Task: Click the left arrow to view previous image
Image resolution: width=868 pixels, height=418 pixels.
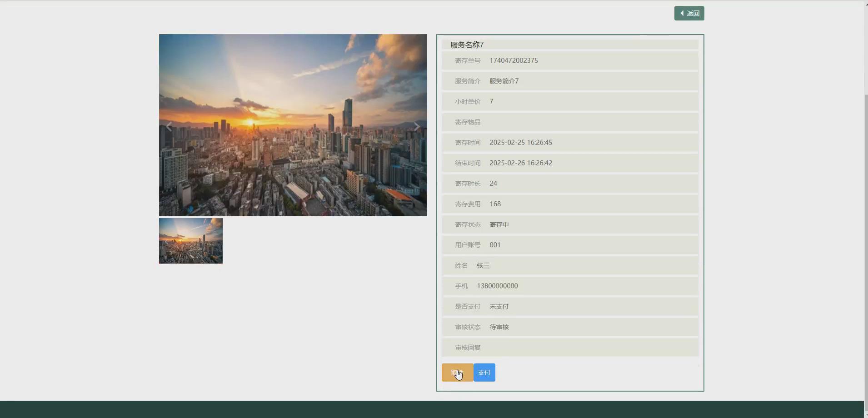Action: tap(168, 126)
